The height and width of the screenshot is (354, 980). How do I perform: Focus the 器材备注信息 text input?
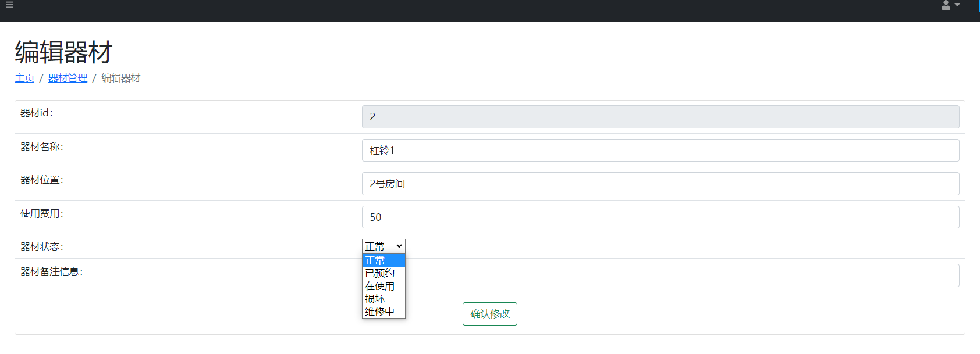(681, 276)
